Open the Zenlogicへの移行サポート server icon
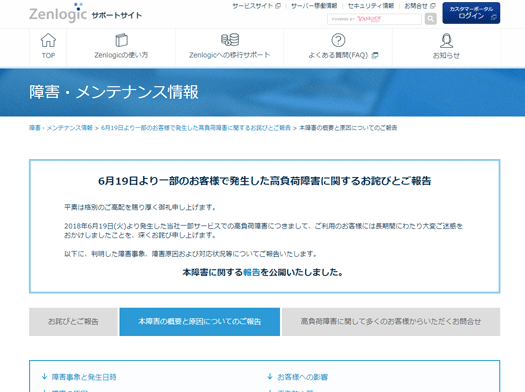 click(x=230, y=40)
